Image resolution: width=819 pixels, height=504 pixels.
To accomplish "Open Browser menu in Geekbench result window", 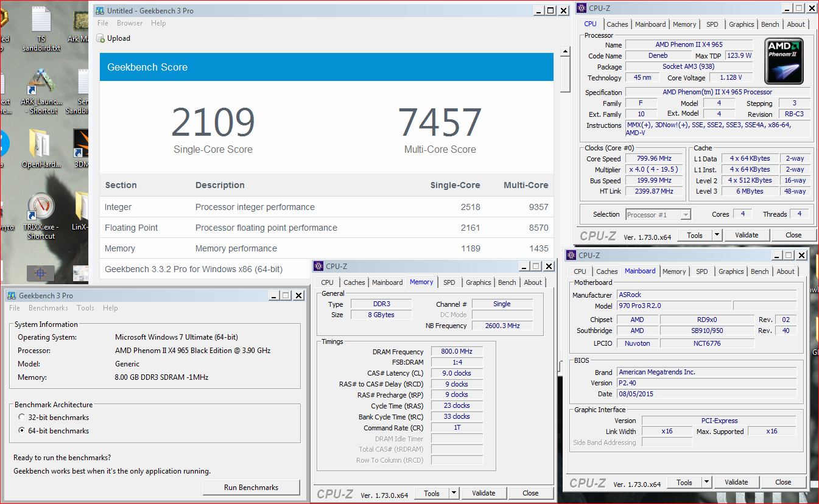I will pos(130,23).
